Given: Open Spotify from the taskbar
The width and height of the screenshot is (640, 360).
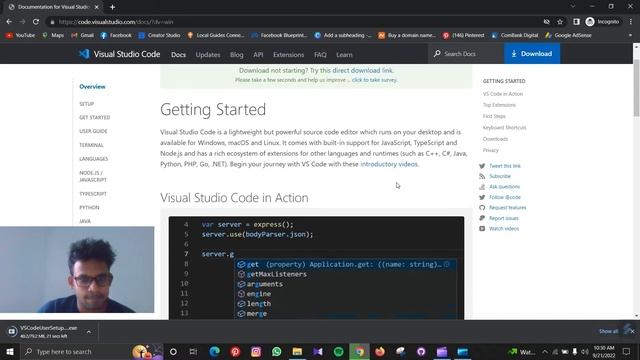Looking at the screenshot, I should [338, 351].
